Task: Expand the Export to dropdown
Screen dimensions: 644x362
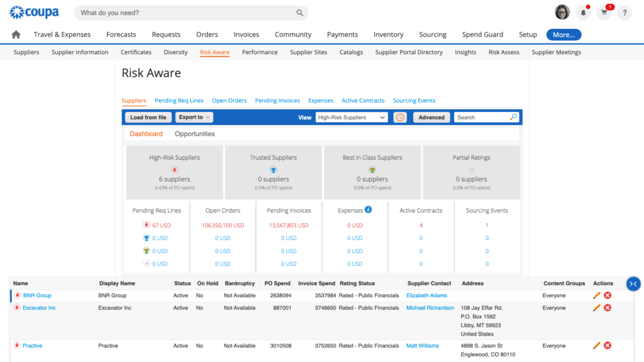Action: (194, 118)
